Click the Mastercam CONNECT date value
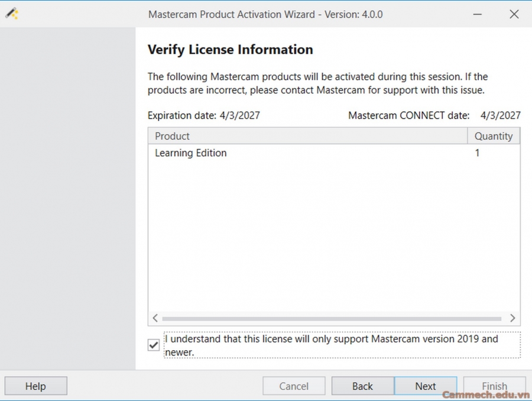 [500, 115]
